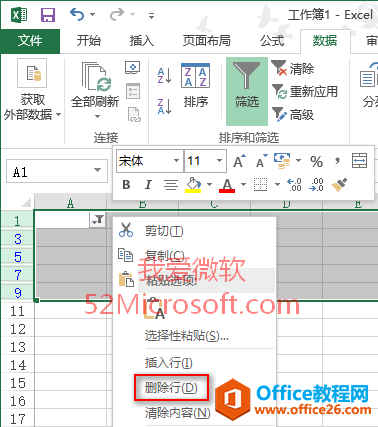
Task: Choose 清除内容(N) from context menu
Action: coord(177,413)
